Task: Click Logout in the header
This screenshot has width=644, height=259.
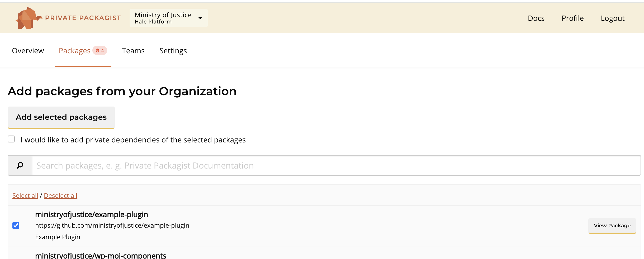Action: point(613,18)
